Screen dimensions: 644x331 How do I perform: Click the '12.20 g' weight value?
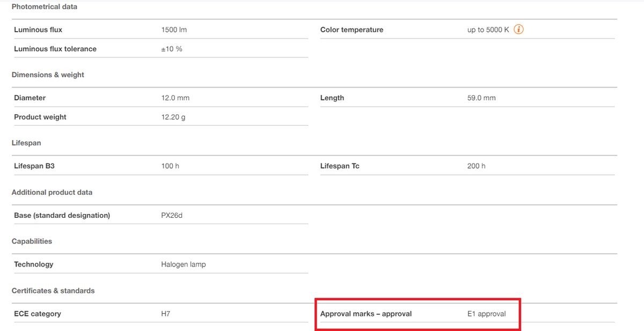(x=173, y=117)
